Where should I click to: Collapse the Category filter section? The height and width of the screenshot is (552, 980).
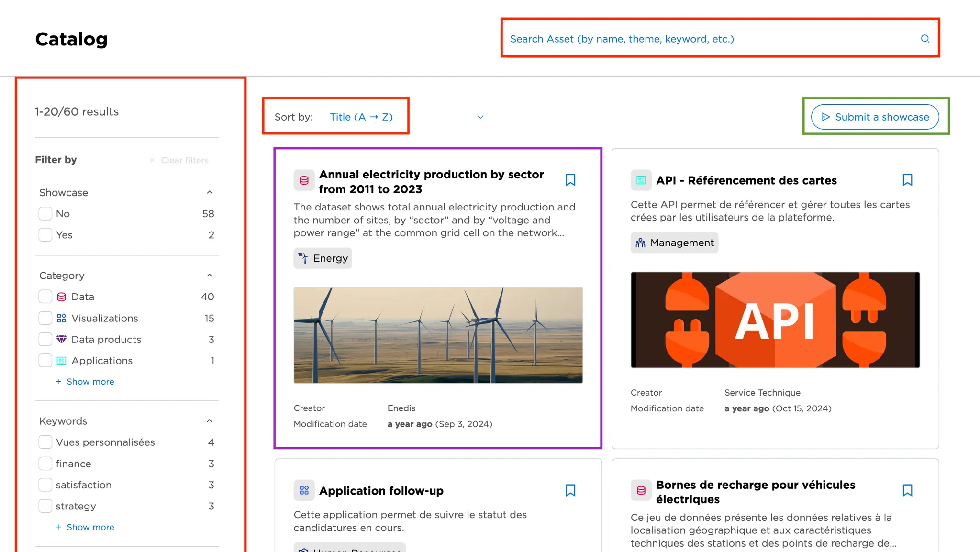tap(209, 276)
